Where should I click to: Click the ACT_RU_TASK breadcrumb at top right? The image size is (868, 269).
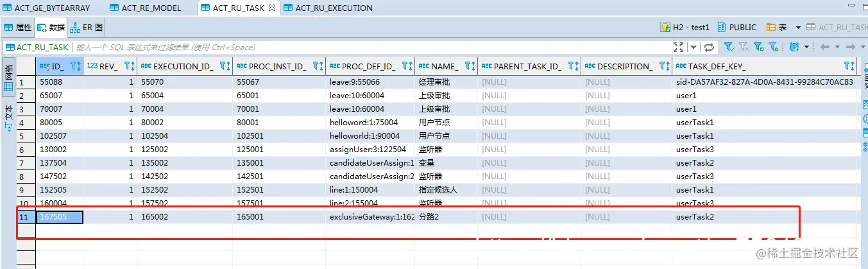pyautogui.click(x=837, y=28)
